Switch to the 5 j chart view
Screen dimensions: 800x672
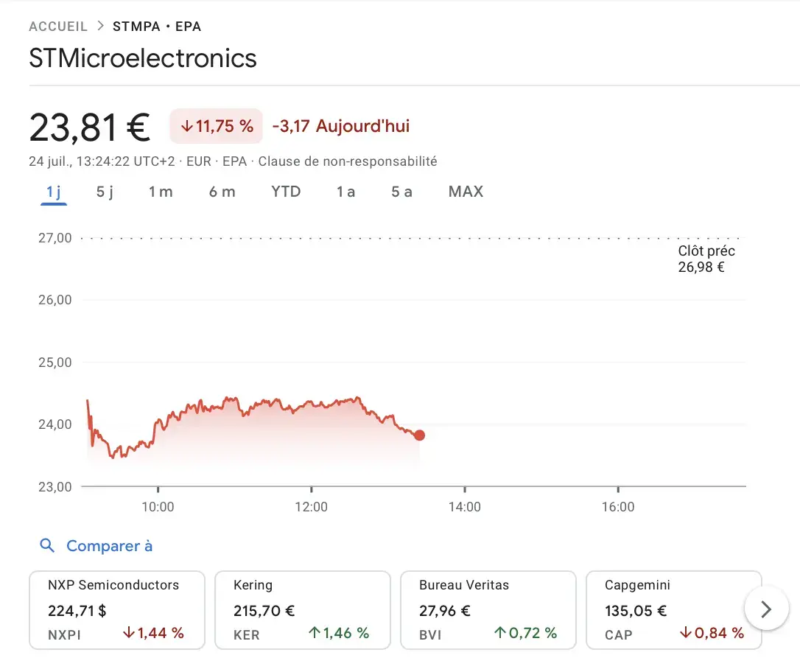tap(105, 192)
